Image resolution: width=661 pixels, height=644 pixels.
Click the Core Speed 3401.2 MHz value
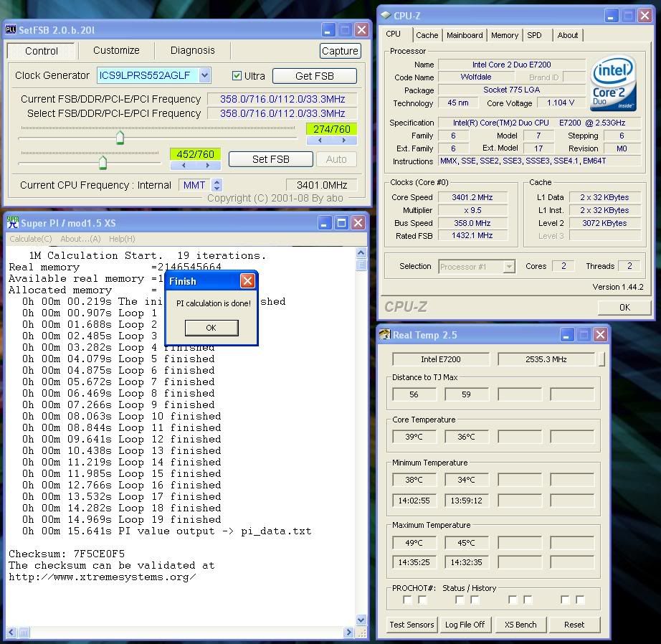[472, 197]
